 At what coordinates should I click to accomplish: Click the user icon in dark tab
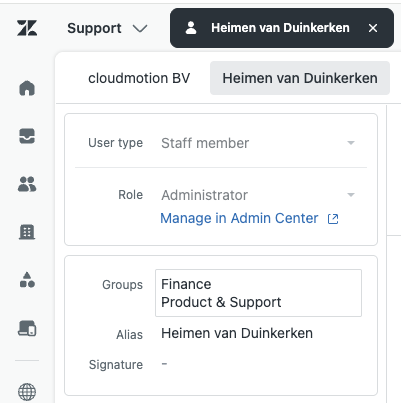(191, 28)
